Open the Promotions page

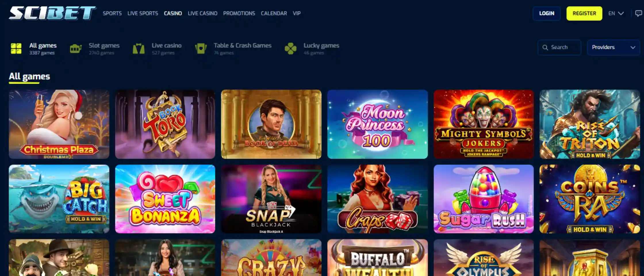(239, 13)
